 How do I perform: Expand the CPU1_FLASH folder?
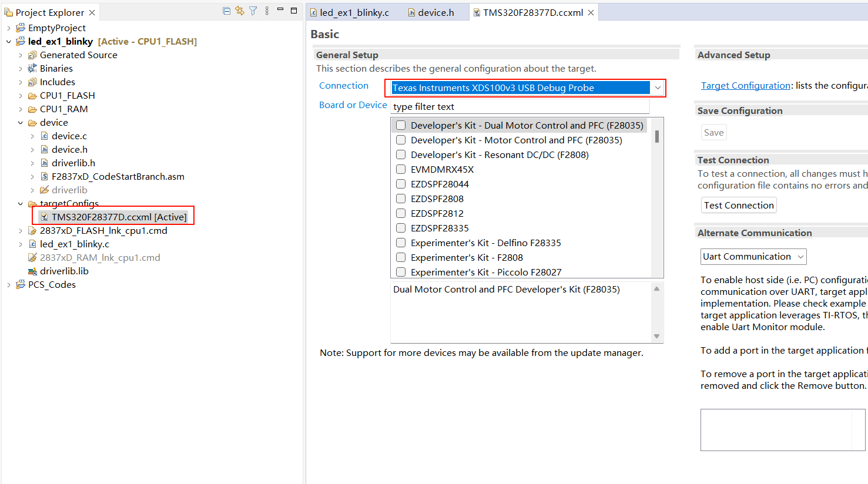[x=21, y=96]
